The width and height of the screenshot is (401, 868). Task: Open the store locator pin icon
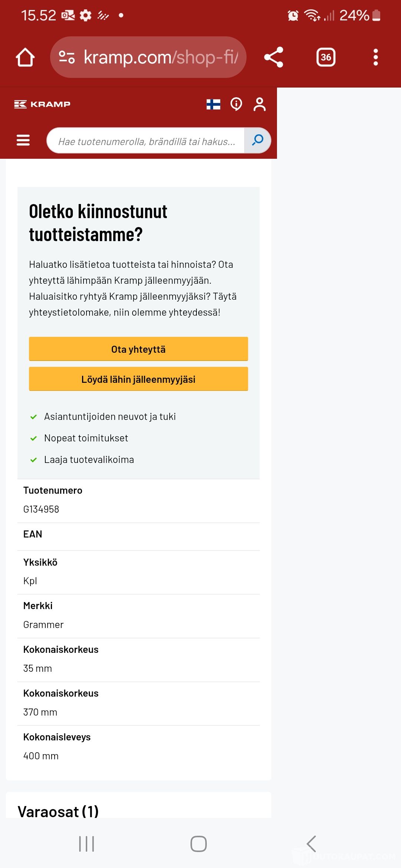click(236, 104)
